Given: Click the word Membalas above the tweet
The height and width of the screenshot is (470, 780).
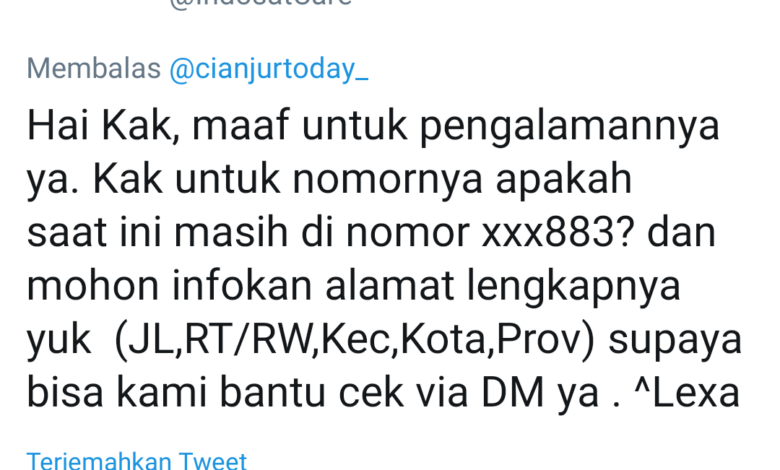Looking at the screenshot, I should pyautogui.click(x=94, y=68).
